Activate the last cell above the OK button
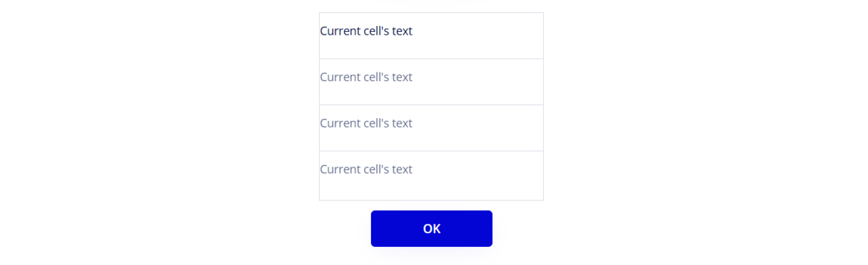 coord(431,176)
